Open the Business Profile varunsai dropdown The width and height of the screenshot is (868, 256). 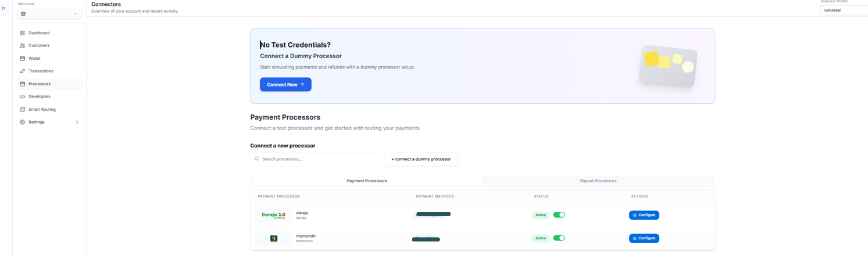[x=843, y=10]
